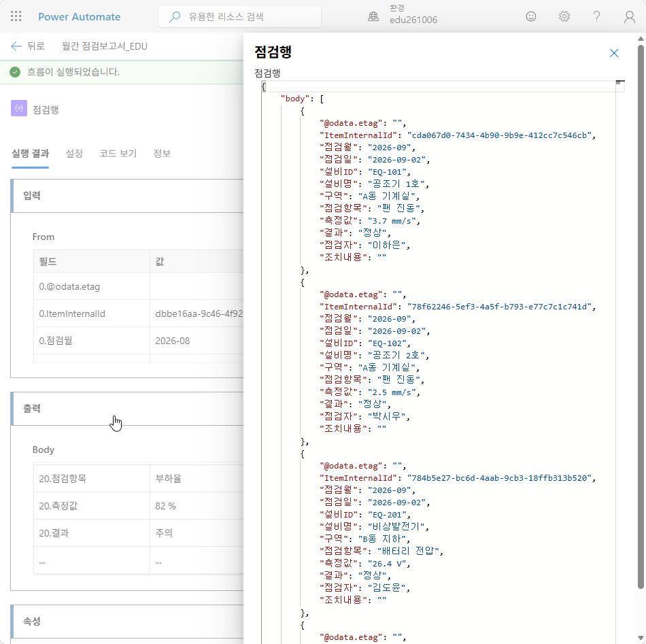
Task: Focus the 유용한 리소스 검색 search box
Action: tap(240, 16)
